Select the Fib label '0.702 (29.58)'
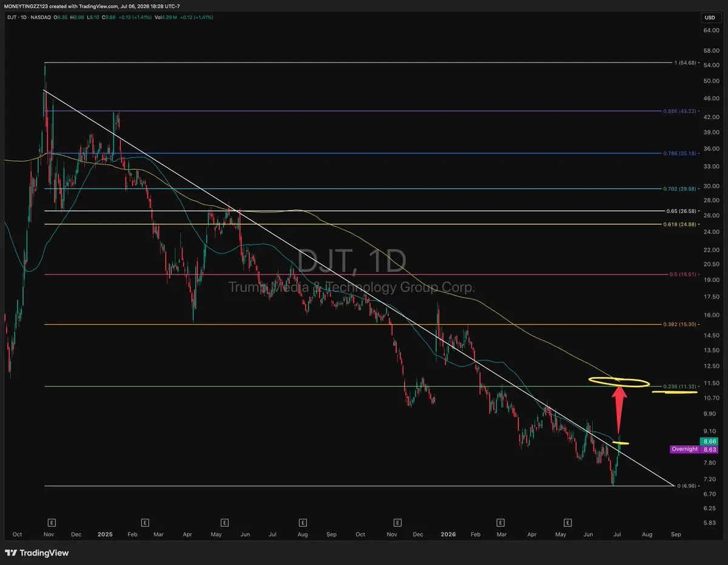 point(680,189)
